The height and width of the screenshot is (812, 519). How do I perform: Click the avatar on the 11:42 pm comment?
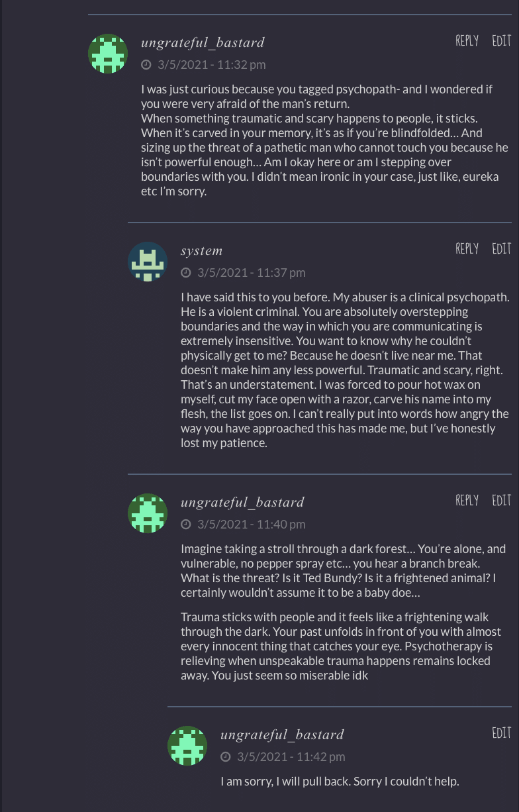click(187, 746)
